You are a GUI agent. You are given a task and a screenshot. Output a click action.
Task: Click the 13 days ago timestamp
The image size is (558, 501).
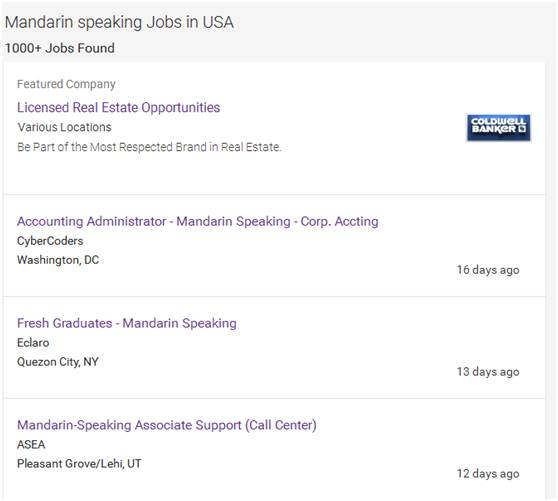(x=488, y=371)
